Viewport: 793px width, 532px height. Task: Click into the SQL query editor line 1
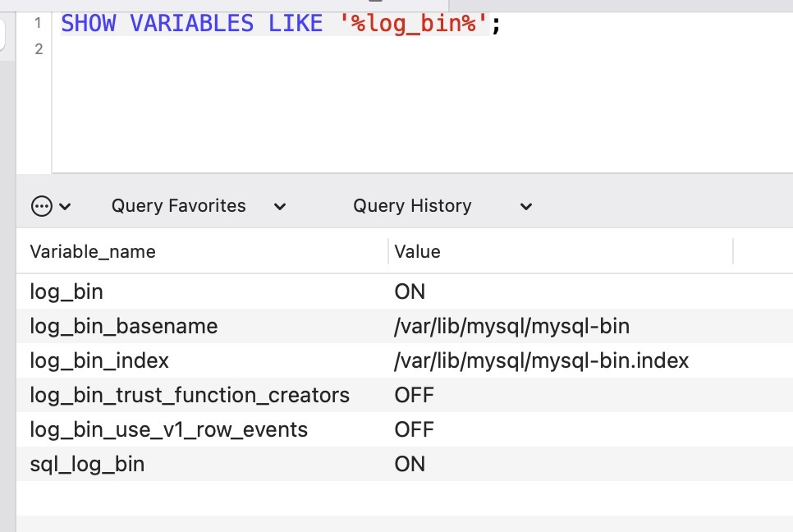click(x=281, y=23)
